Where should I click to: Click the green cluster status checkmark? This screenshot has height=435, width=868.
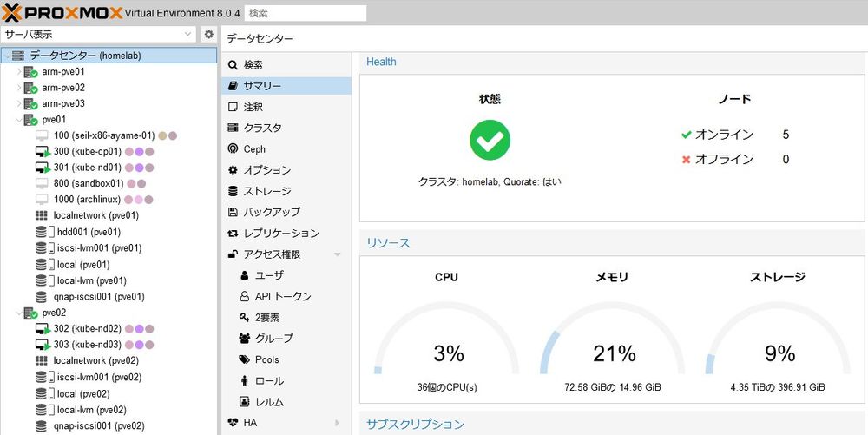click(x=490, y=140)
